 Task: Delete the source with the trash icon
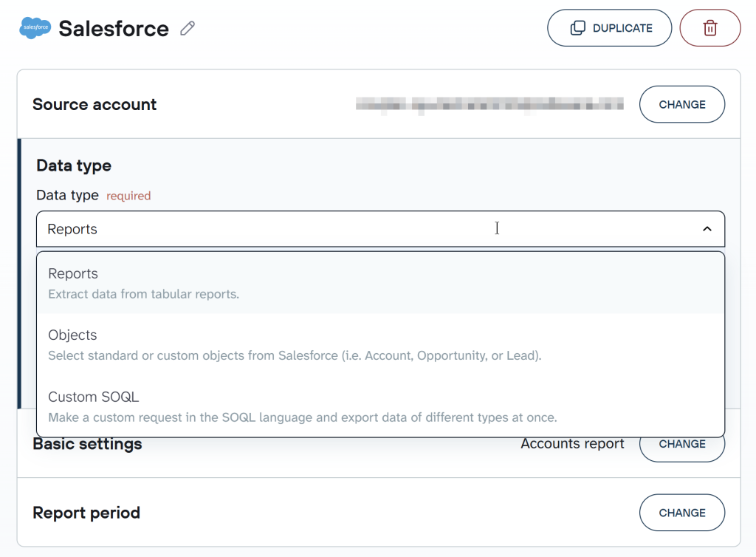point(709,28)
